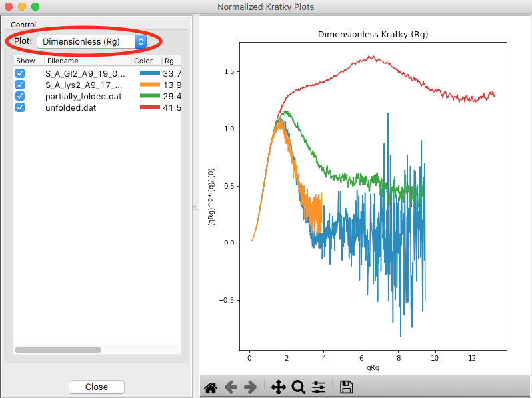532x398 pixels.
Task: Close the Kratky plots window
Action: (97, 387)
